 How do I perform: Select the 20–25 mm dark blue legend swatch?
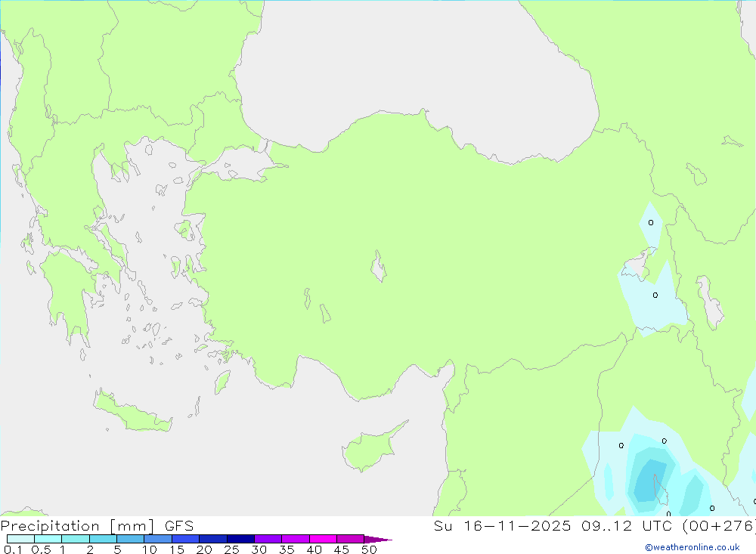click(212, 539)
